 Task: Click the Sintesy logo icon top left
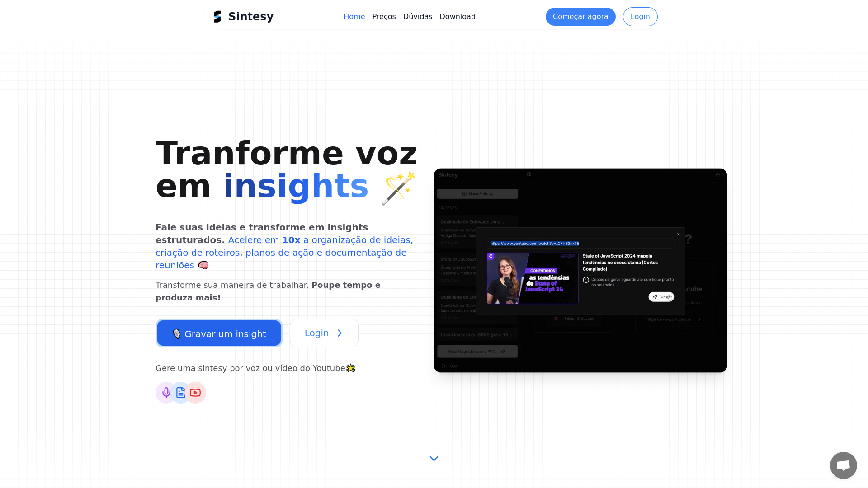217,16
